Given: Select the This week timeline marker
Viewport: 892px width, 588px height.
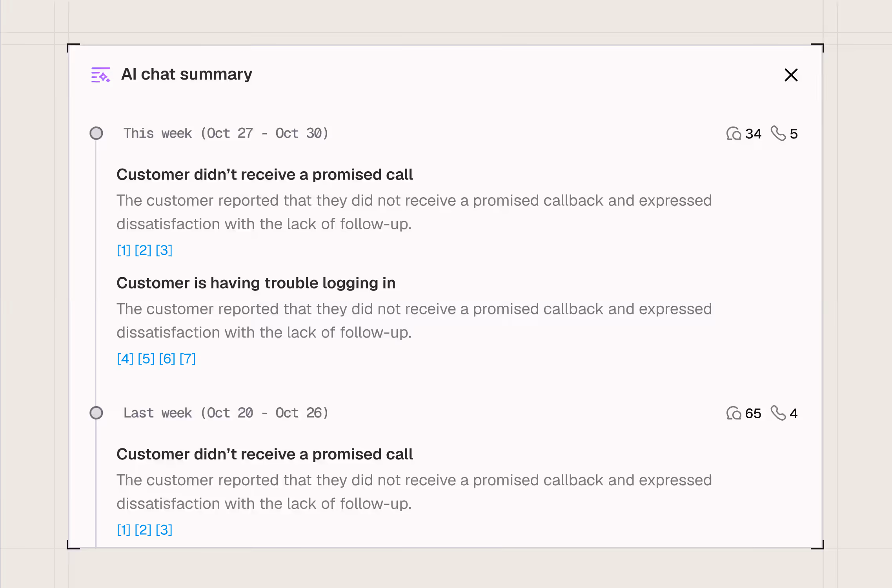Looking at the screenshot, I should (96, 133).
